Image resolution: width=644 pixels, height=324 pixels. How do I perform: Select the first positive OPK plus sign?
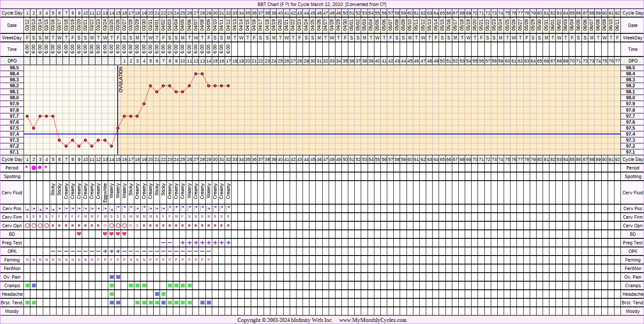pos(105,251)
